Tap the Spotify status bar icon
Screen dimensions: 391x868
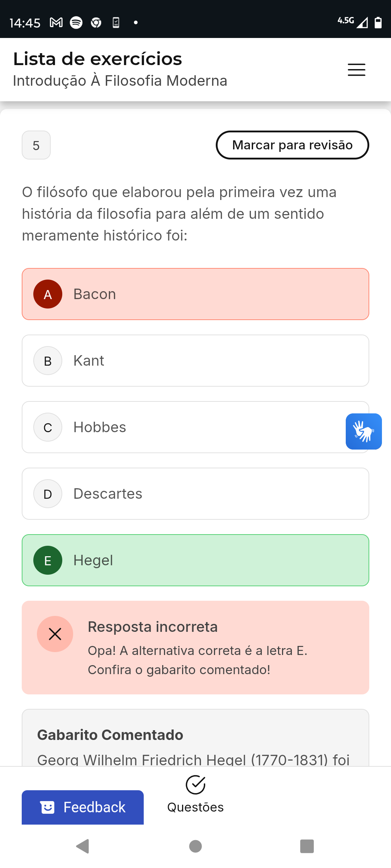76,23
